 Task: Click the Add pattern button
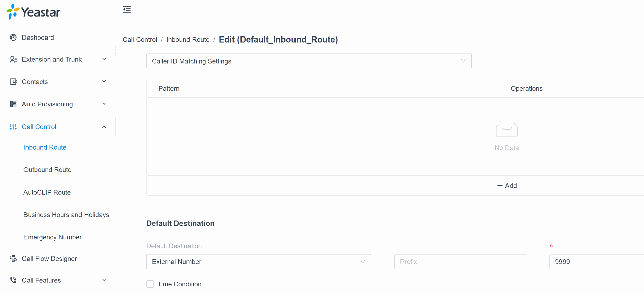coord(507,186)
